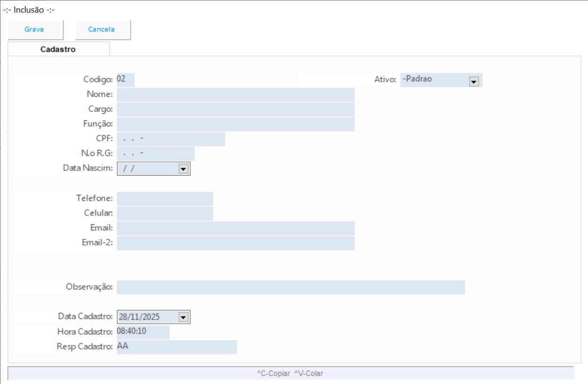
Task: Click the N.o R.G field
Action: pos(156,154)
